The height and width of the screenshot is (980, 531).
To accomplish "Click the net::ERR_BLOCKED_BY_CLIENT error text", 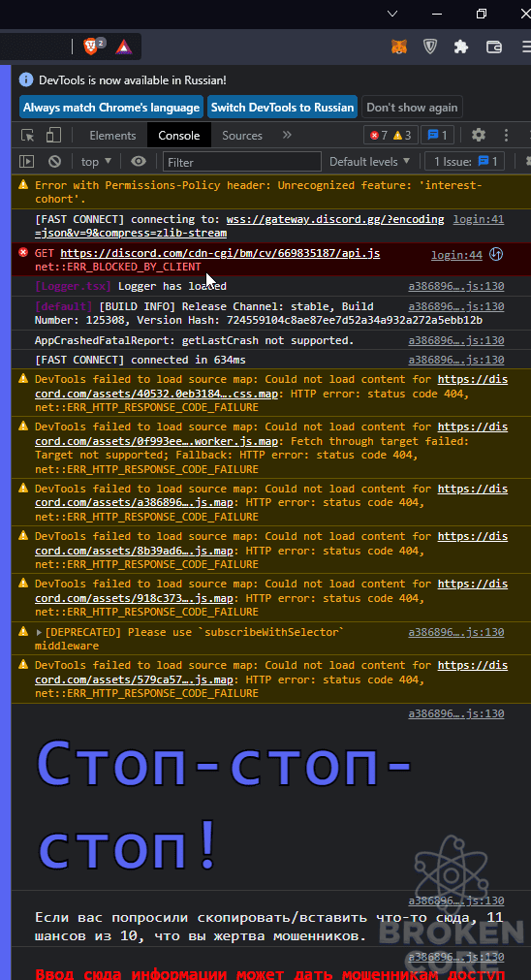I will (118, 267).
